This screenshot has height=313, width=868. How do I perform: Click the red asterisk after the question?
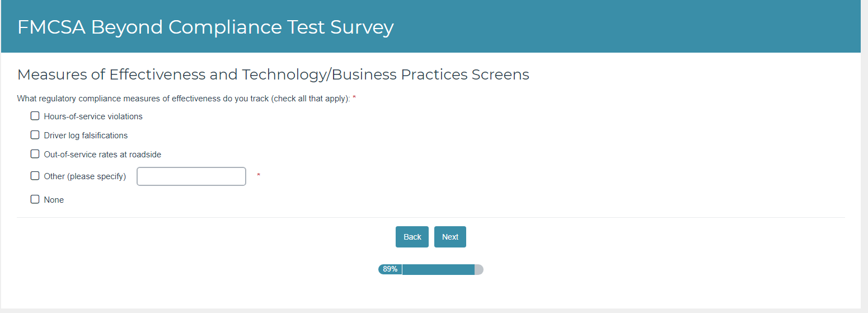354,98
